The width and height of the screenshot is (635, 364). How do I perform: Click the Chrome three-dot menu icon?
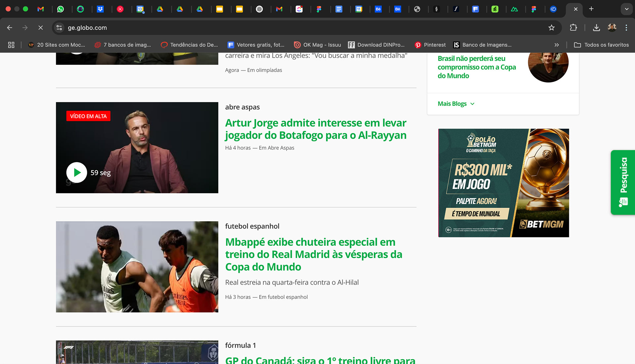[626, 28]
